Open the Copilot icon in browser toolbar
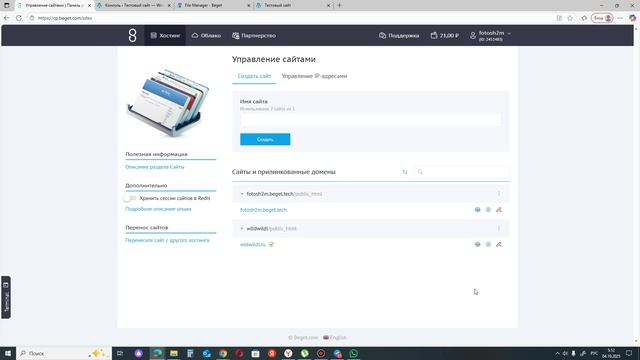This screenshot has height=360, width=640. click(632, 18)
